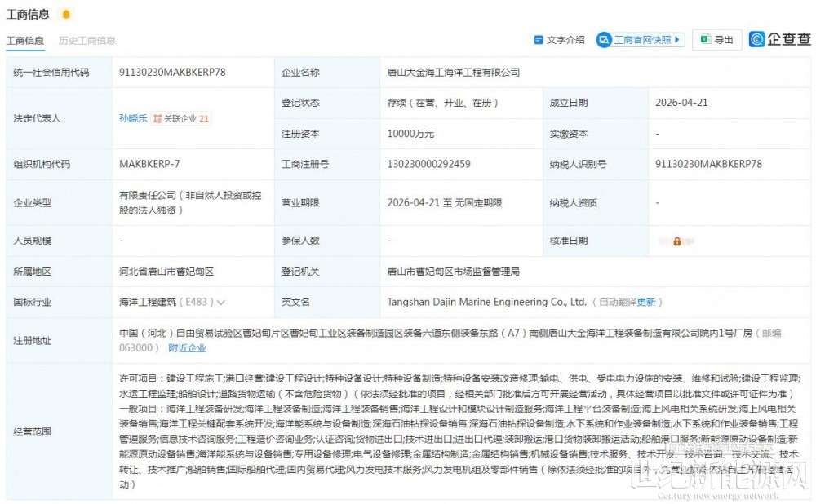Export data with the 导出 button

717,40
